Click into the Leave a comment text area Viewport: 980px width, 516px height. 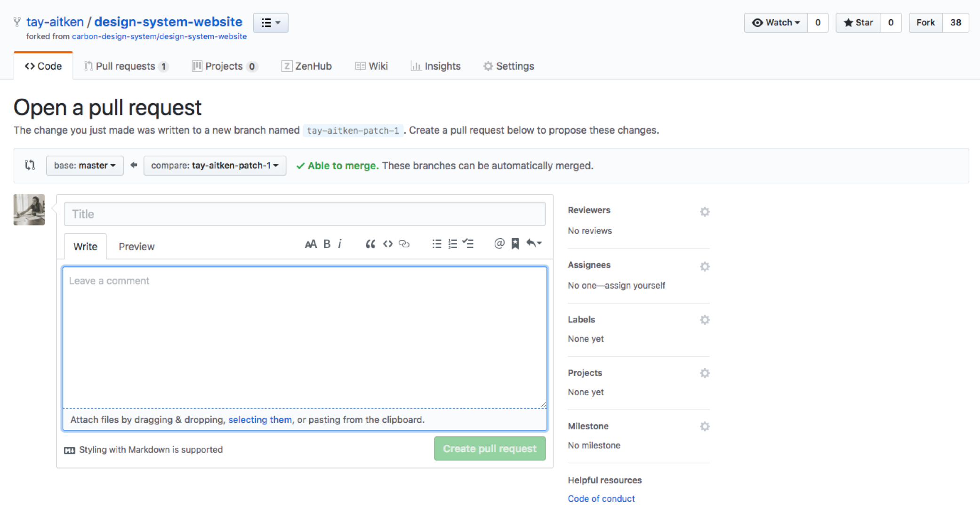point(305,337)
